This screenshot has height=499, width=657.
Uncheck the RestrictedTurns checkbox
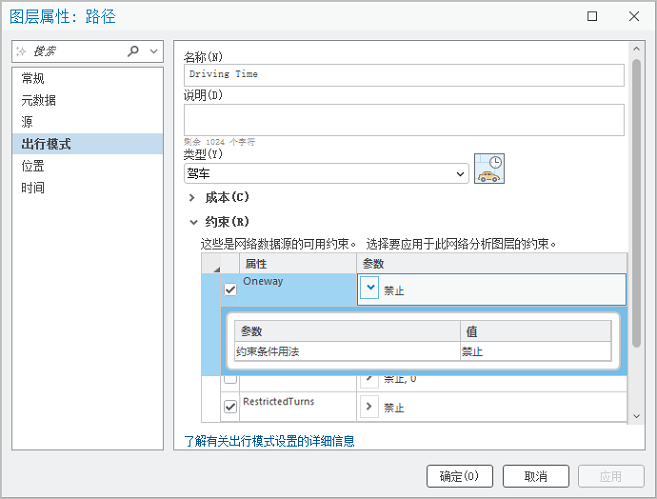[231, 407]
